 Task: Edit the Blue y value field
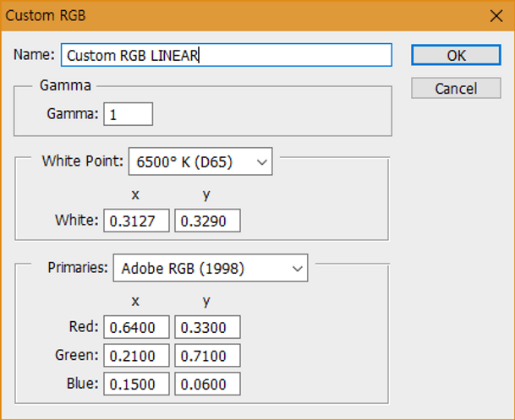pyautogui.click(x=207, y=384)
